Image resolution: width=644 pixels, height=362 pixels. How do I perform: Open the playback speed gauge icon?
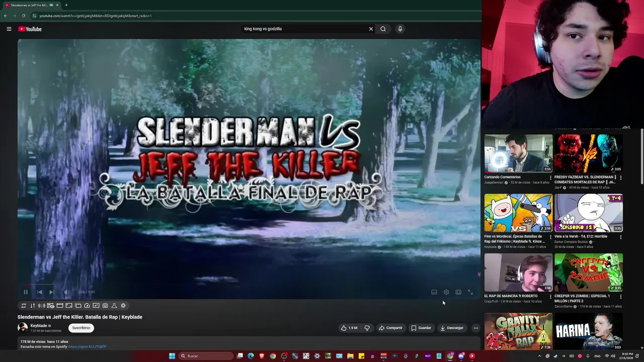tap(87, 305)
